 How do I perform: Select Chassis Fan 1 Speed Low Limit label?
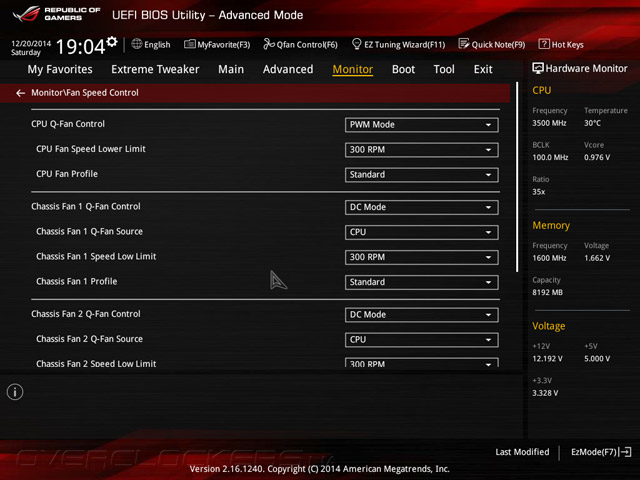(x=96, y=256)
